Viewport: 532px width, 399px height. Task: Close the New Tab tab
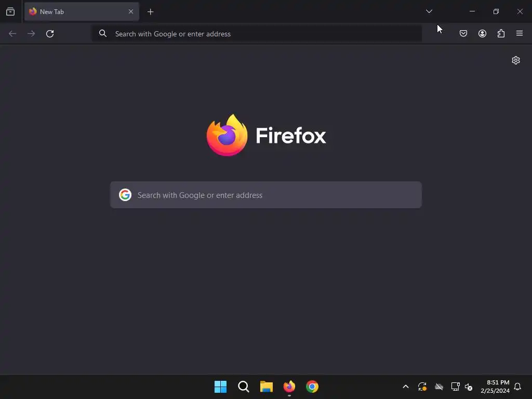click(130, 11)
